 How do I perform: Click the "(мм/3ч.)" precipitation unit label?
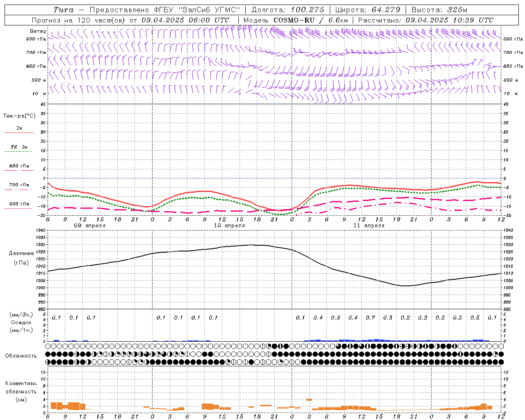(21, 315)
